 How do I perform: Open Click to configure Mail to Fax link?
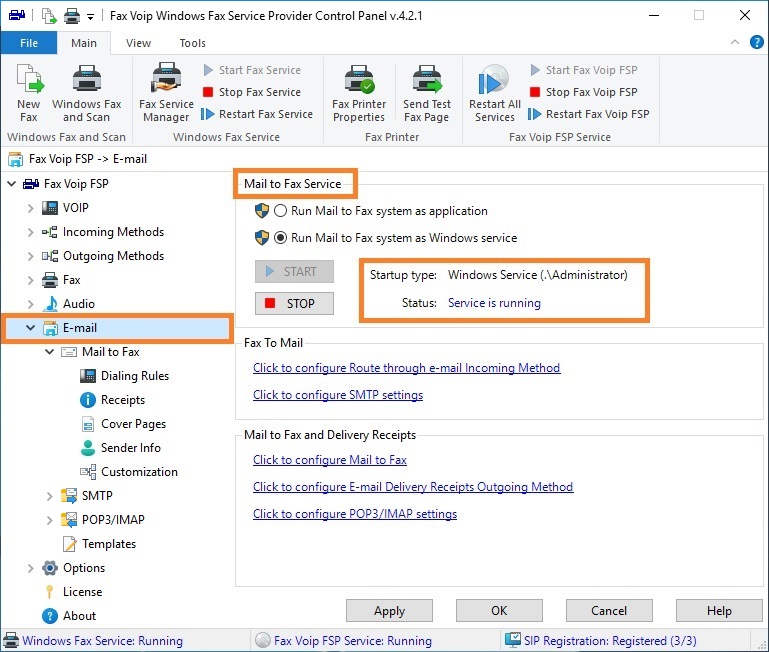[330, 460]
